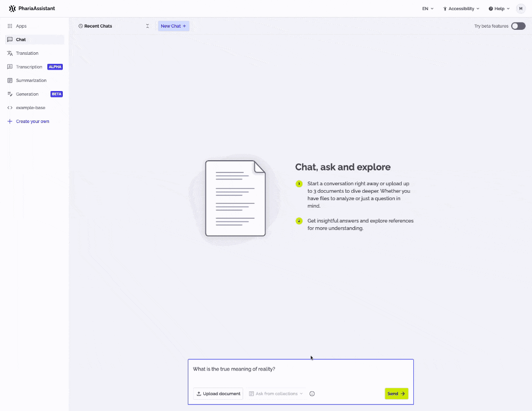Open the Help menu

point(498,9)
